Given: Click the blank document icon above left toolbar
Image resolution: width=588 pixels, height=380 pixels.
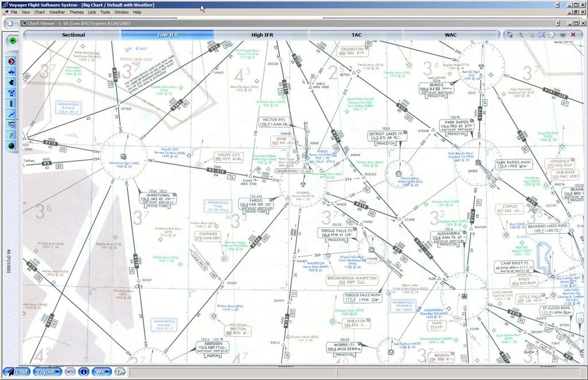Looking at the screenshot, I should coord(10,24).
